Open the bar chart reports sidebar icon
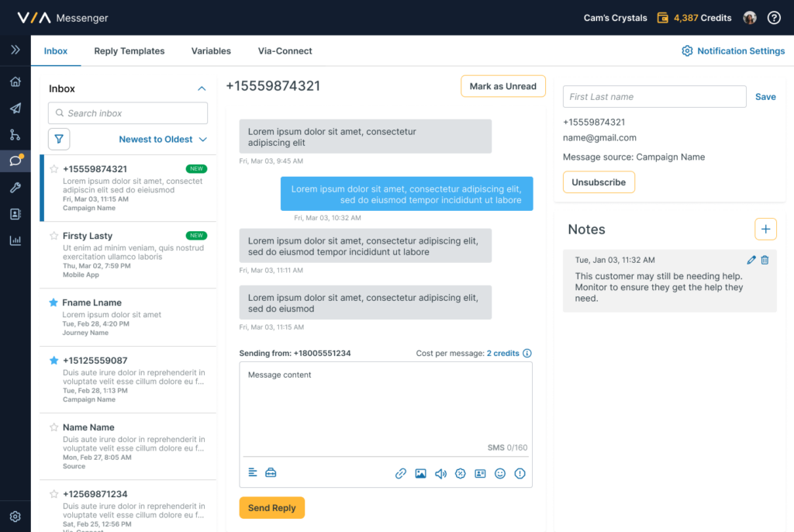The image size is (794, 532). point(15,240)
